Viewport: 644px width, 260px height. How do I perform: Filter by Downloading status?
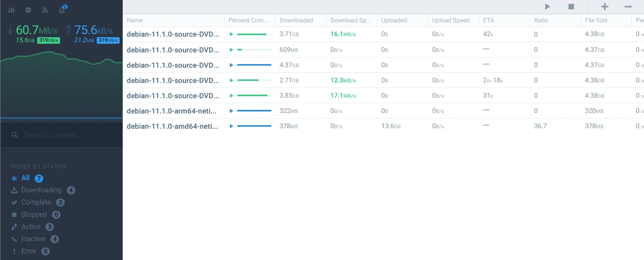(x=43, y=190)
